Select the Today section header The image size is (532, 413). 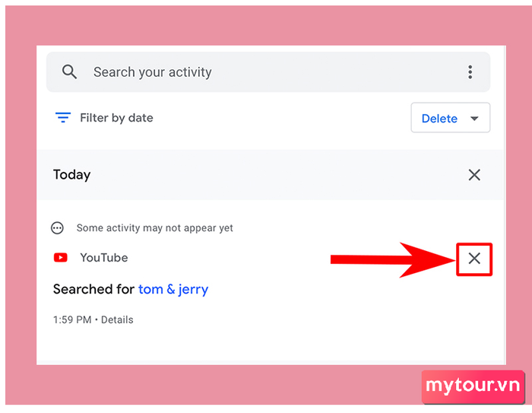point(72,175)
